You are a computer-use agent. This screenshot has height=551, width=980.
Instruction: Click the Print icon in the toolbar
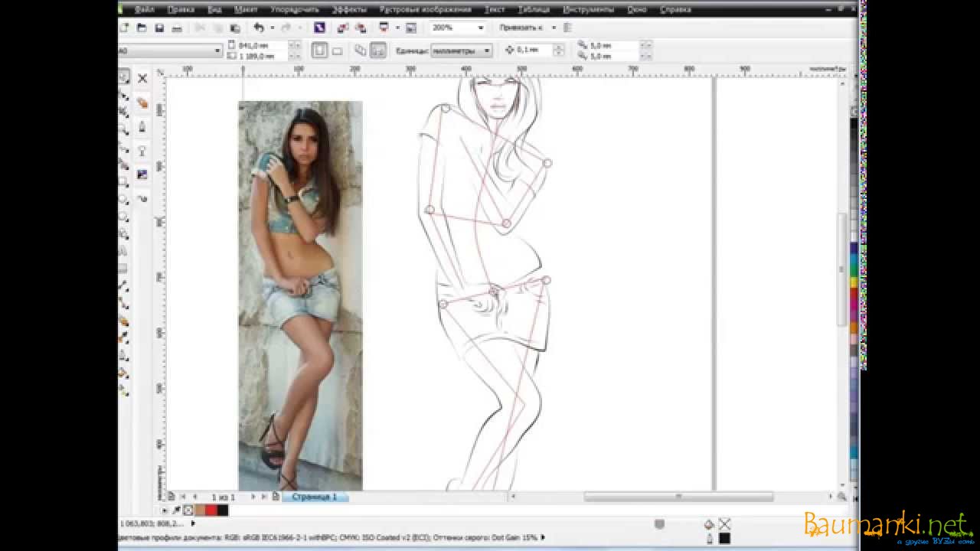[177, 28]
